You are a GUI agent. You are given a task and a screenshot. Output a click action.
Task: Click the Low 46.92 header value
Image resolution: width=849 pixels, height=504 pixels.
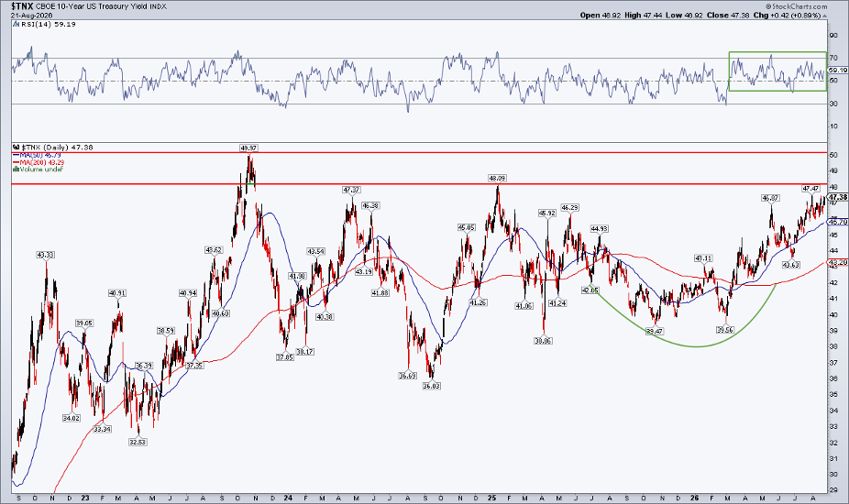coord(684,16)
